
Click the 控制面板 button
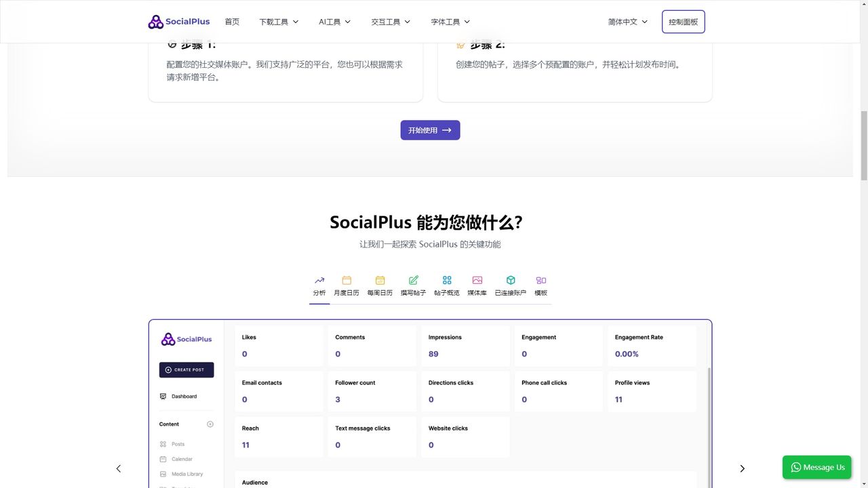[x=684, y=22]
